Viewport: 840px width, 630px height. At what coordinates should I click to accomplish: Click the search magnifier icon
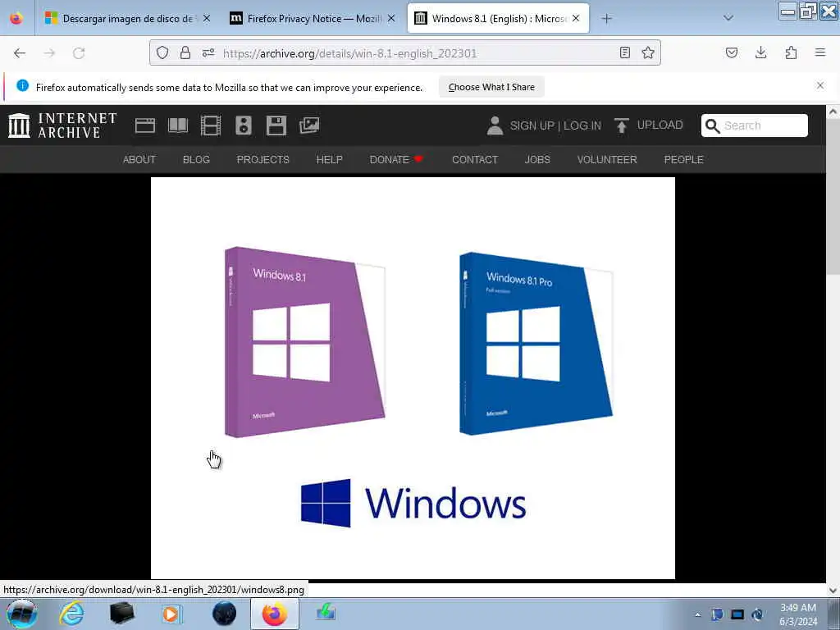712,126
